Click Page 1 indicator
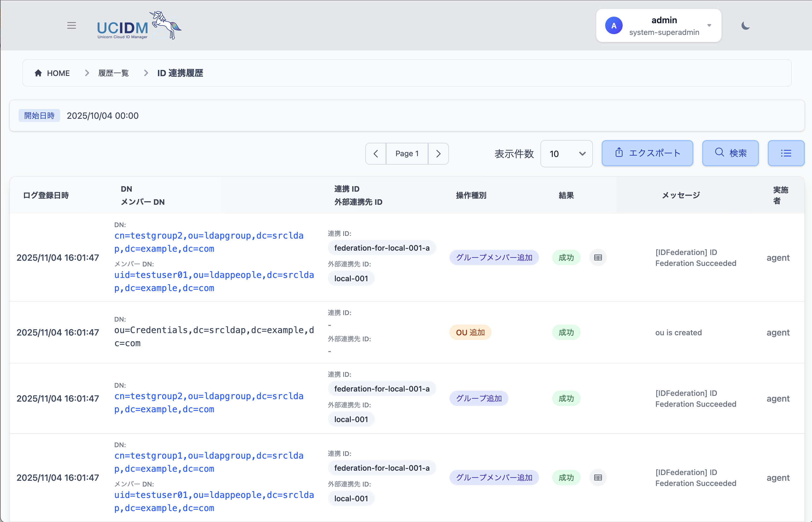 point(407,154)
